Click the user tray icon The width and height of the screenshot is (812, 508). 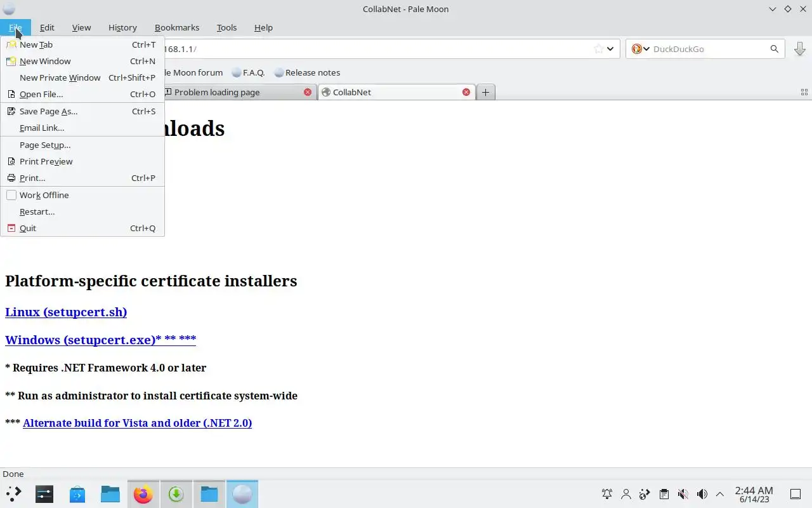point(626,494)
